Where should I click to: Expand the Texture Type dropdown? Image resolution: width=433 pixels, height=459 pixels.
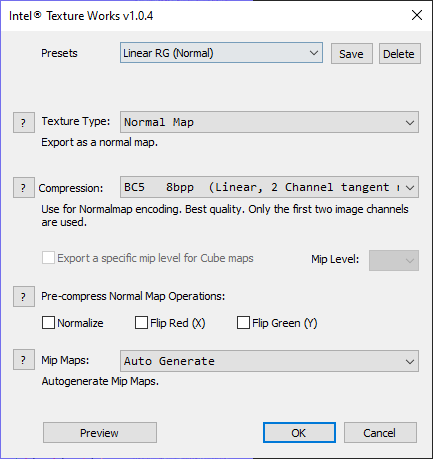(269, 122)
